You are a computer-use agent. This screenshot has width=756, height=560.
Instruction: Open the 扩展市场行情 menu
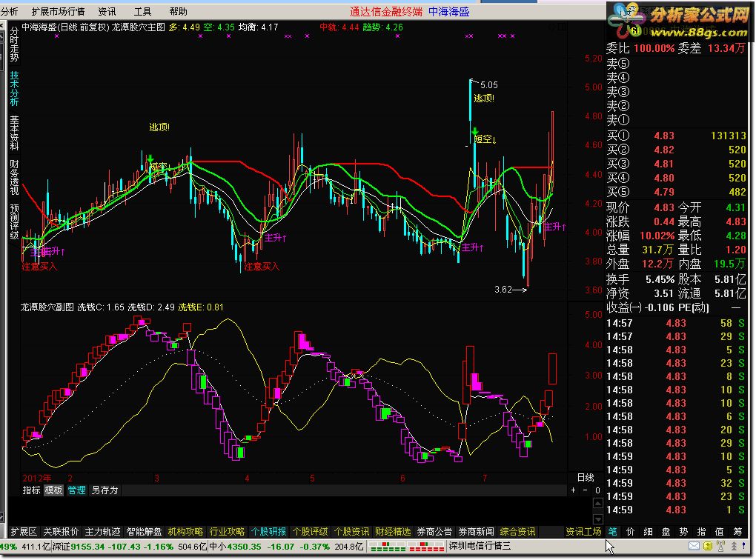point(58,12)
